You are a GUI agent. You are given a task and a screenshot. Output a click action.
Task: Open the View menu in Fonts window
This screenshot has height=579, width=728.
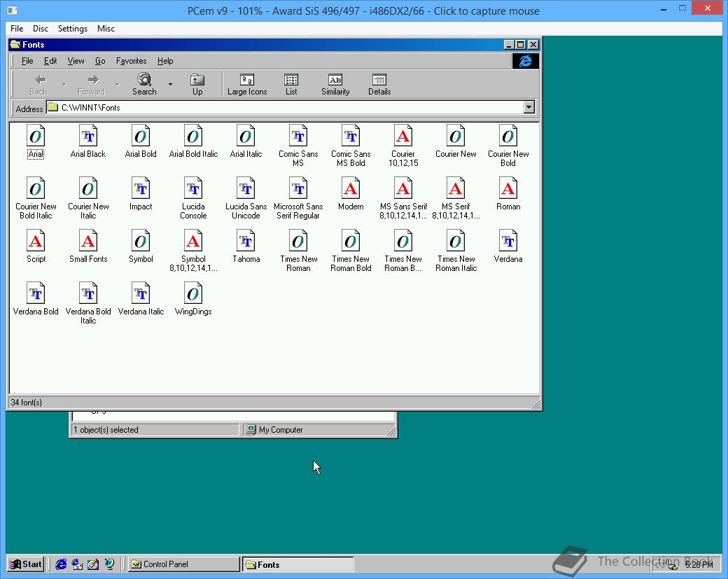pos(76,61)
